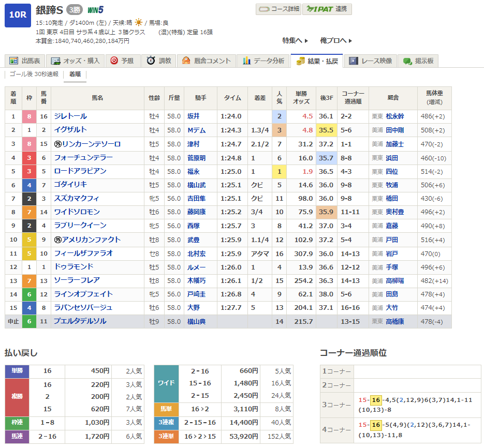Open horse ジレトール's page
The height and width of the screenshot is (448, 484).
pyautogui.click(x=71, y=116)
